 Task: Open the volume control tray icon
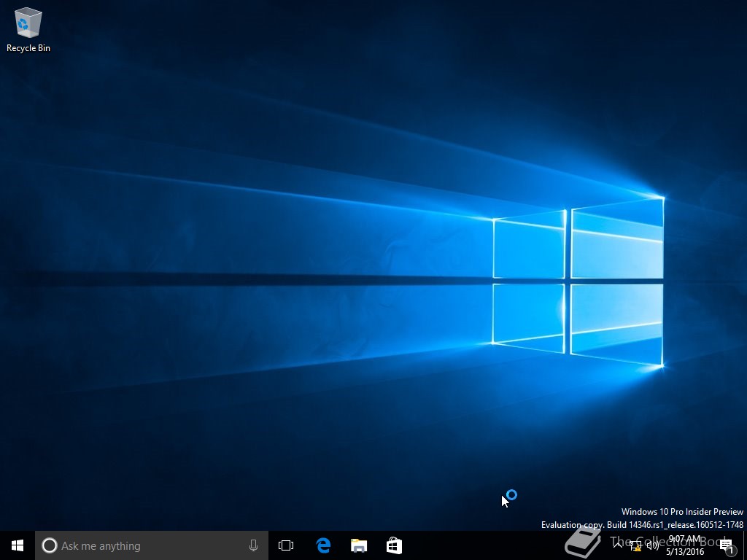pyautogui.click(x=653, y=545)
